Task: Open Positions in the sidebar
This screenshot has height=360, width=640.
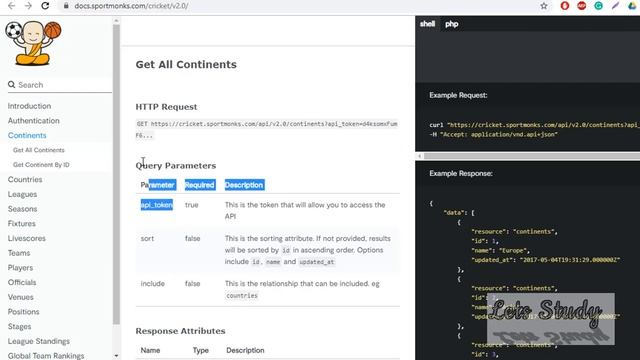Action: point(24,311)
